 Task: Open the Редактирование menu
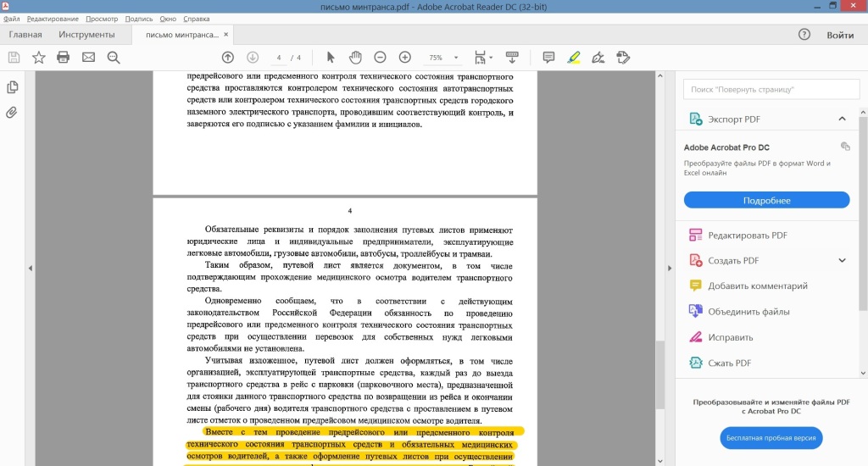pos(53,18)
